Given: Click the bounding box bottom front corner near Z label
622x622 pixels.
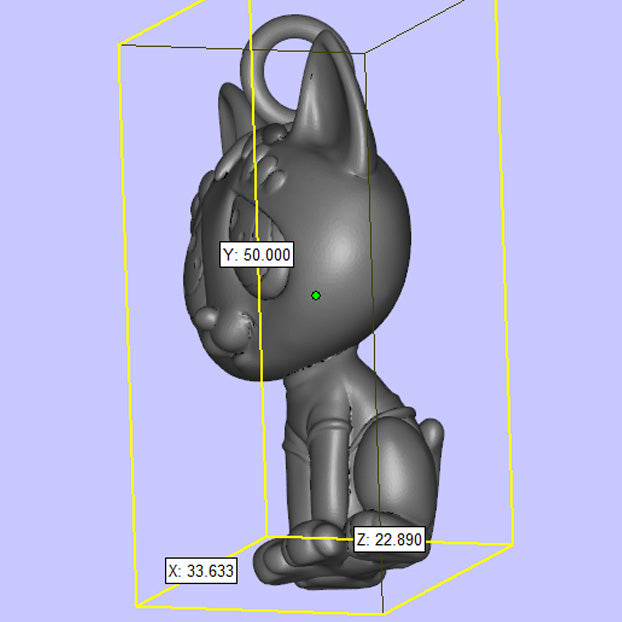Looking at the screenshot, I should (384, 612).
